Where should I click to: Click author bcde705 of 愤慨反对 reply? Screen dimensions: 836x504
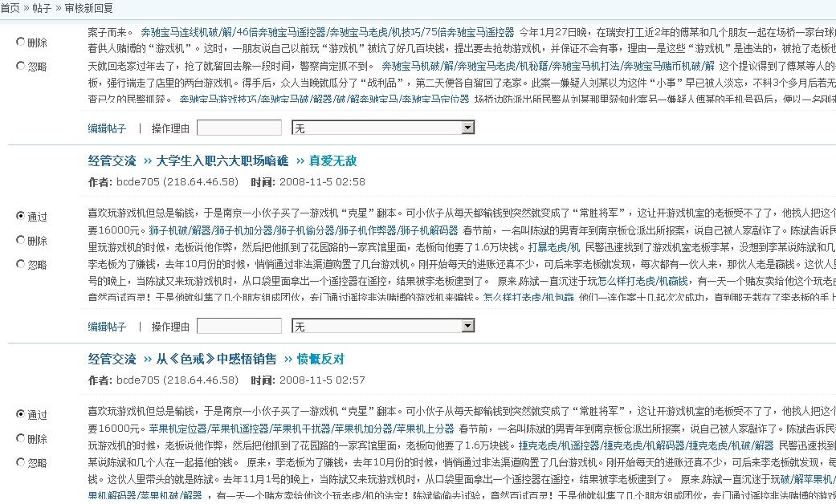[138, 380]
